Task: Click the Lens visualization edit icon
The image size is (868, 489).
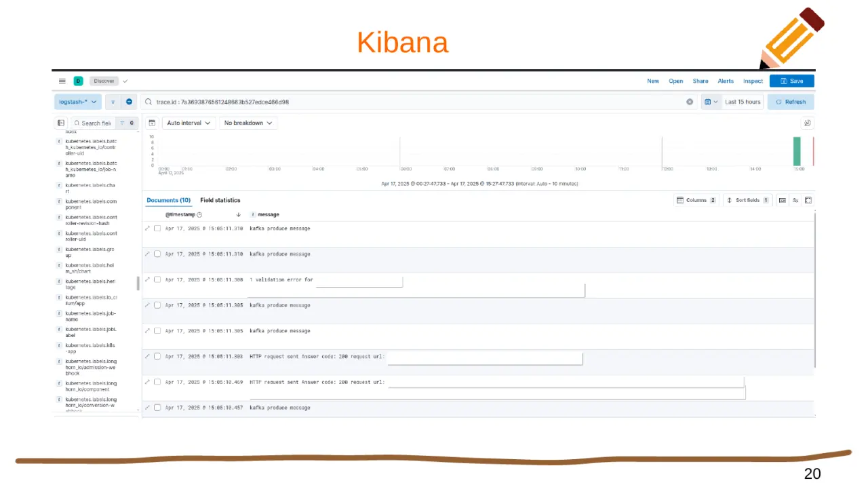Action: pos(808,123)
